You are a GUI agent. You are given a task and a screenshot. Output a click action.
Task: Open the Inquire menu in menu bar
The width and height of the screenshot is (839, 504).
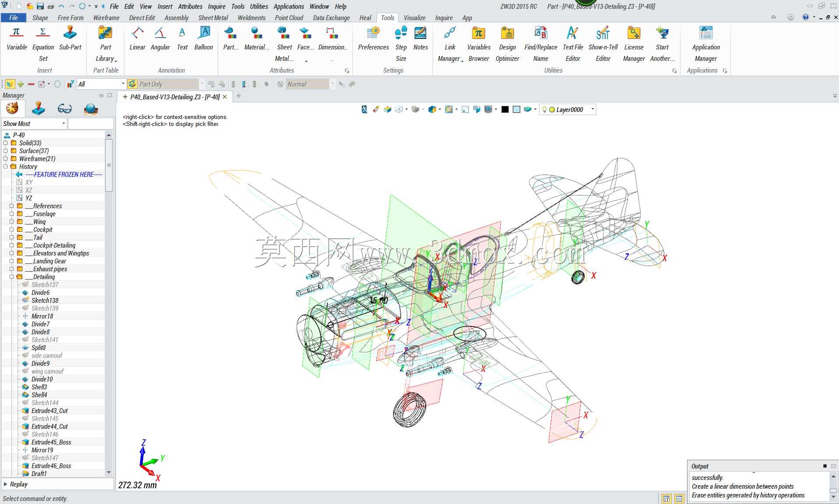217,7
